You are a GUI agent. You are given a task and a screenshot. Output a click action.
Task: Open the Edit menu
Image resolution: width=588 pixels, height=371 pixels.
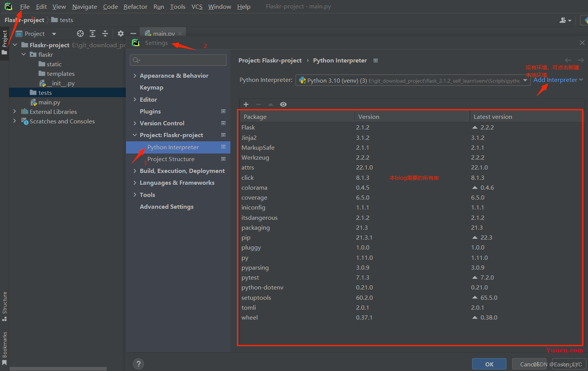(42, 6)
